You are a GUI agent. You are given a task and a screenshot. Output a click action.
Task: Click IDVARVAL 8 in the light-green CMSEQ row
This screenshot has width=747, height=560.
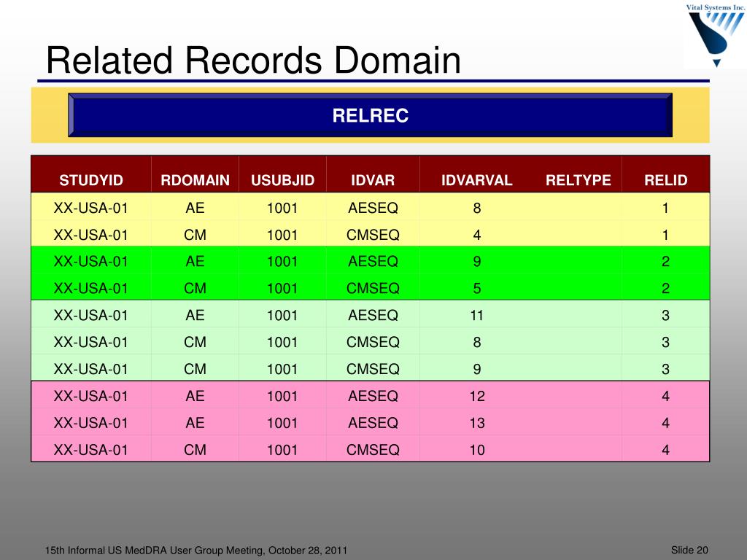[477, 342]
